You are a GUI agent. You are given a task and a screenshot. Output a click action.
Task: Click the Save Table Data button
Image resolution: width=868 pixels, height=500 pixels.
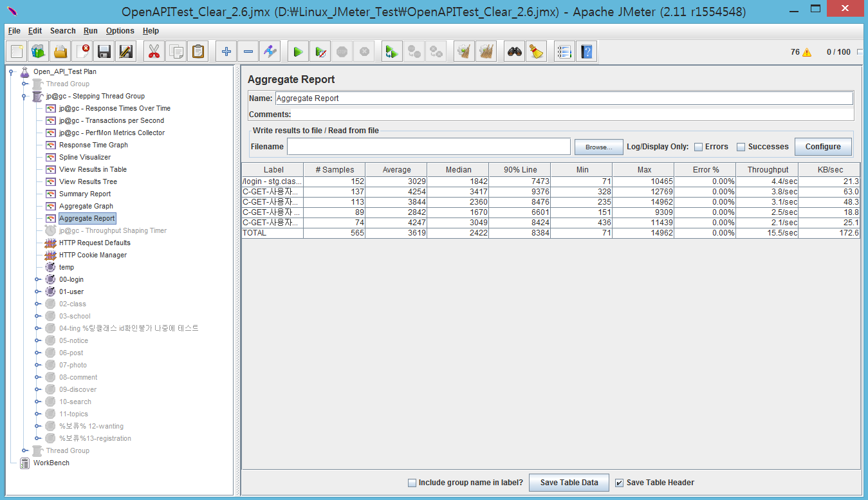569,483
